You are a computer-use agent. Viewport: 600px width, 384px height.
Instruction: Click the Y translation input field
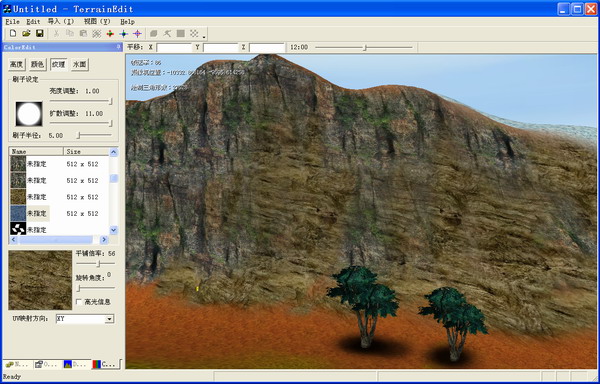click(220, 47)
